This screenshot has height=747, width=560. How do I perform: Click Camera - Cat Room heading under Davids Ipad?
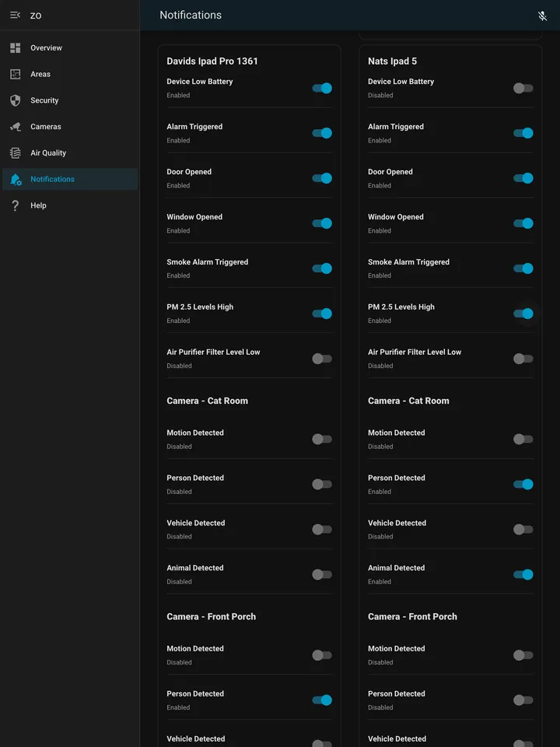point(207,401)
